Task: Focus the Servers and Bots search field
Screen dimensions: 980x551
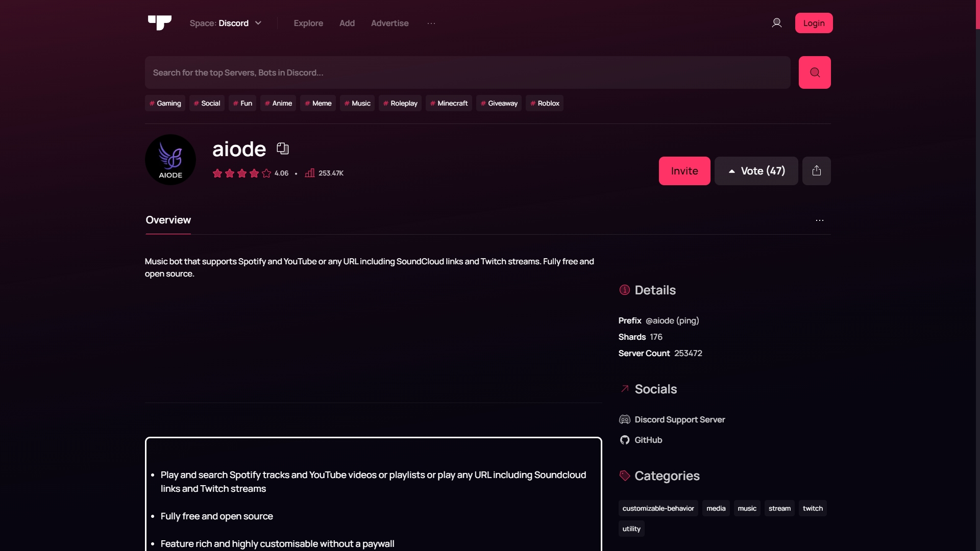Action: 468,72
